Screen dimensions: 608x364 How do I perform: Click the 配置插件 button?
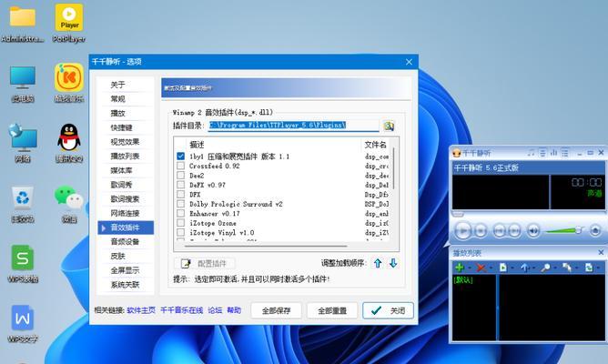click(205, 264)
